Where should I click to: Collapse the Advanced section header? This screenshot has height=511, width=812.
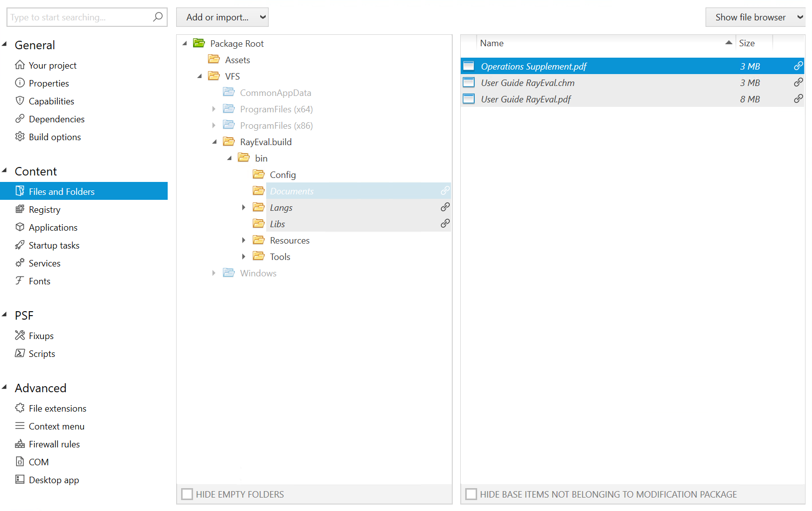tap(5, 388)
